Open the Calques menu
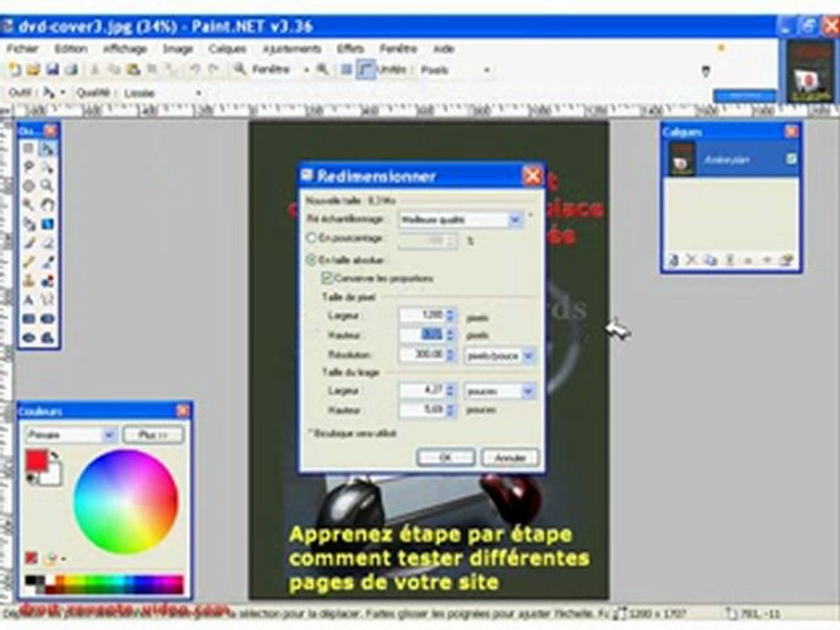 coord(227,49)
